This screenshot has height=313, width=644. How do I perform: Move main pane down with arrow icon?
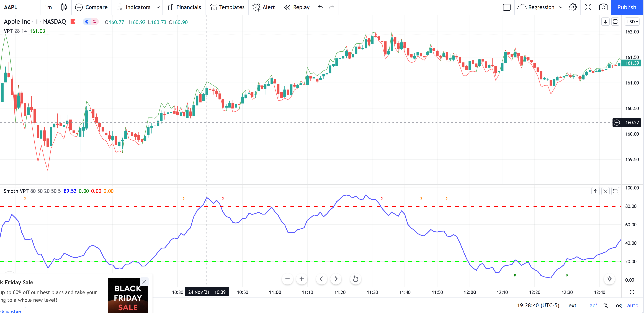605,22
